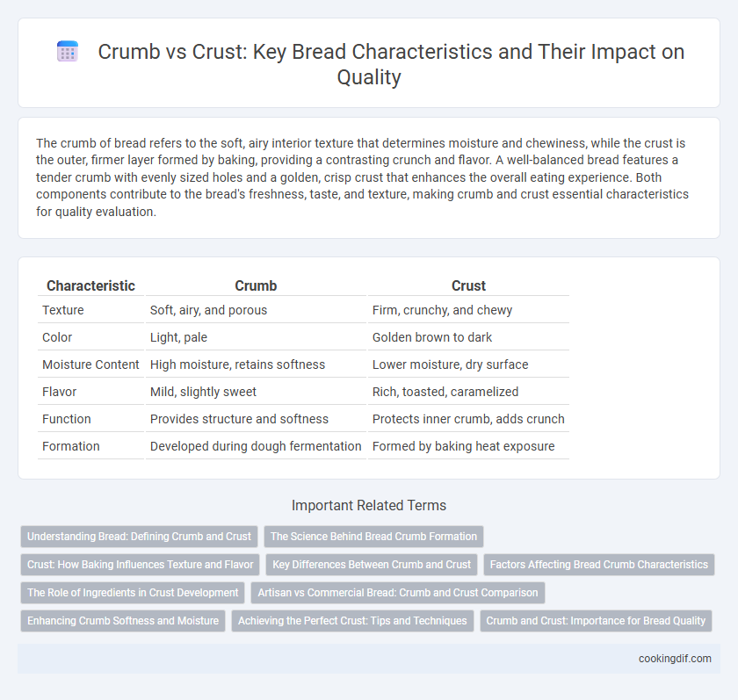
Task: Click the 'Crust' column header
Action: pyautogui.click(x=468, y=285)
